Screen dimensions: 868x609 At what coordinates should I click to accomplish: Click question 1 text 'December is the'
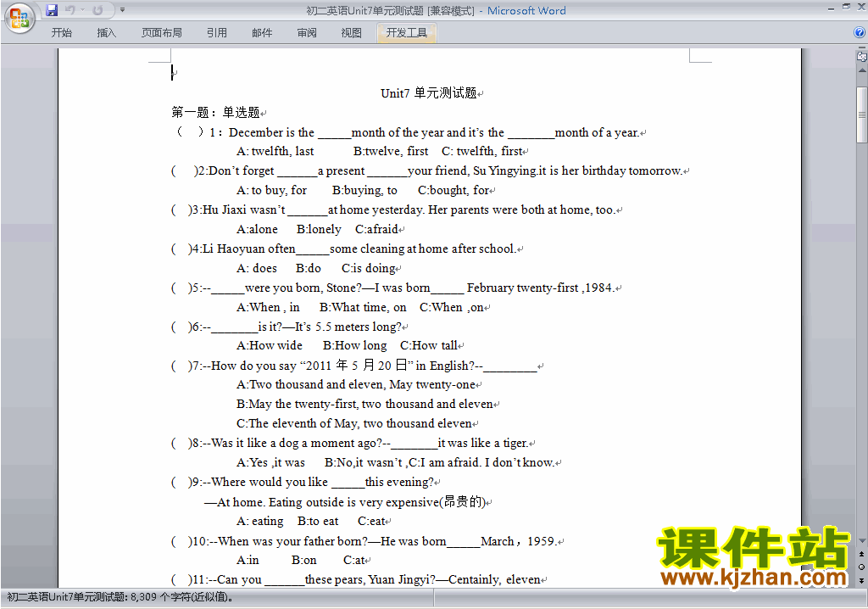tap(271, 132)
